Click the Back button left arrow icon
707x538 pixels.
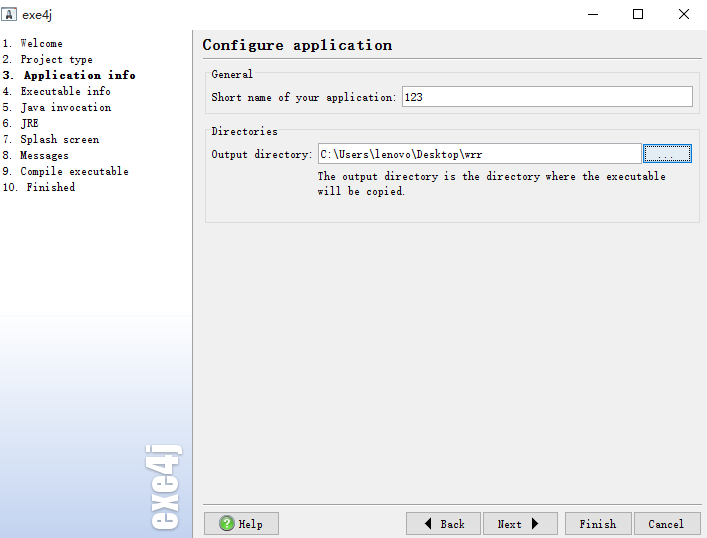(428, 523)
